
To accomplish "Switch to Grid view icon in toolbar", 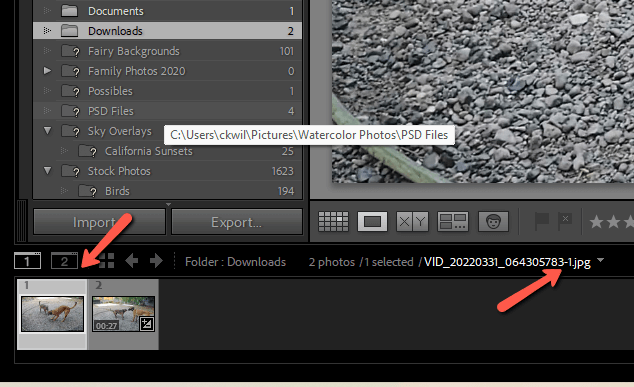I will [333, 222].
